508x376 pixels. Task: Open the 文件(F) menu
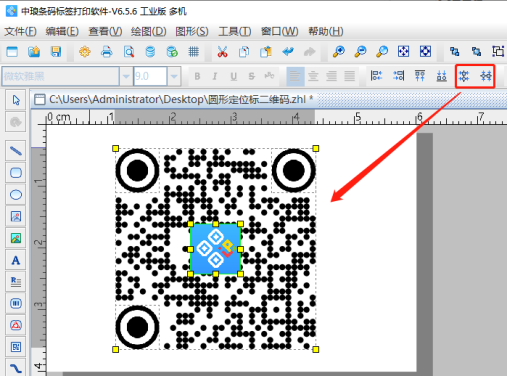pos(20,31)
